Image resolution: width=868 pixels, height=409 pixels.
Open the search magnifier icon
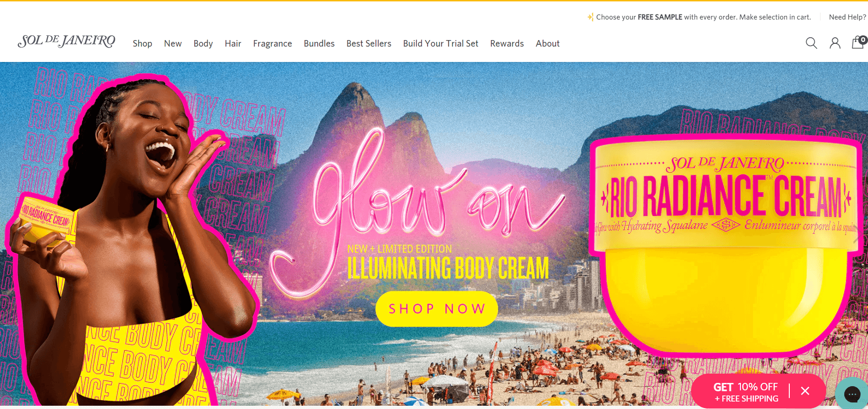[x=811, y=43]
